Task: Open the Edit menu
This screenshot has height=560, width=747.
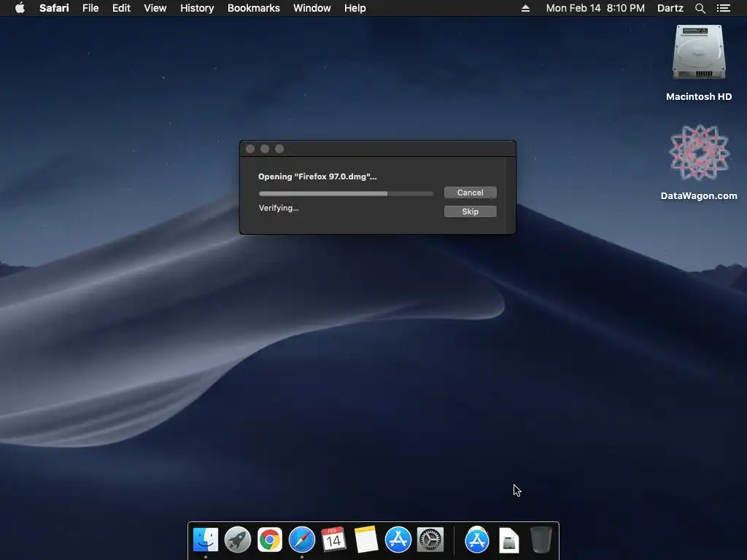Action: (x=121, y=8)
